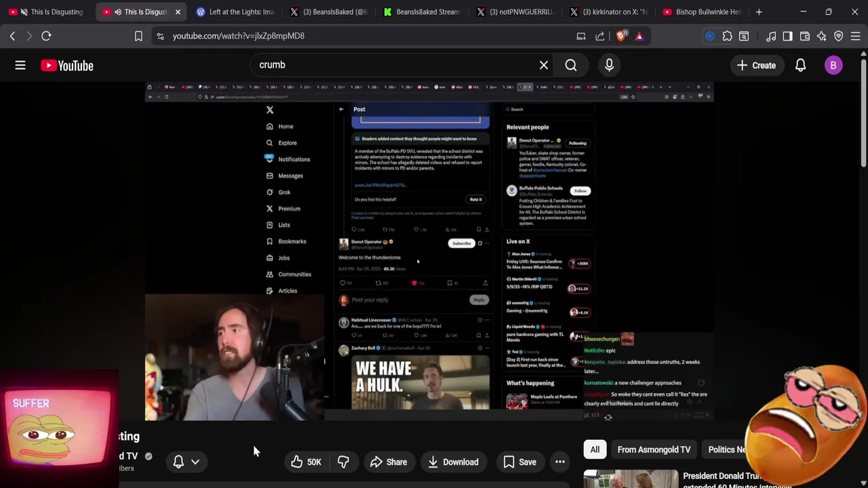868x488 pixels.
Task: Open the extensions puzzle-piece menu
Action: click(x=727, y=36)
